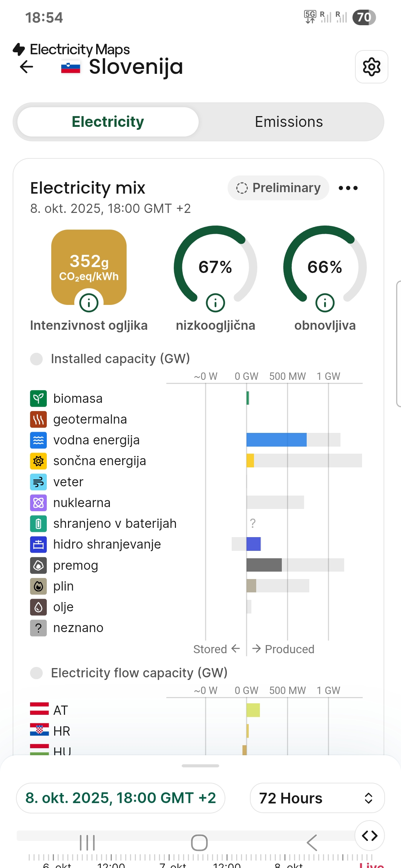Switch to the Emissions tab
Screen dimensions: 401x868
coord(289,122)
